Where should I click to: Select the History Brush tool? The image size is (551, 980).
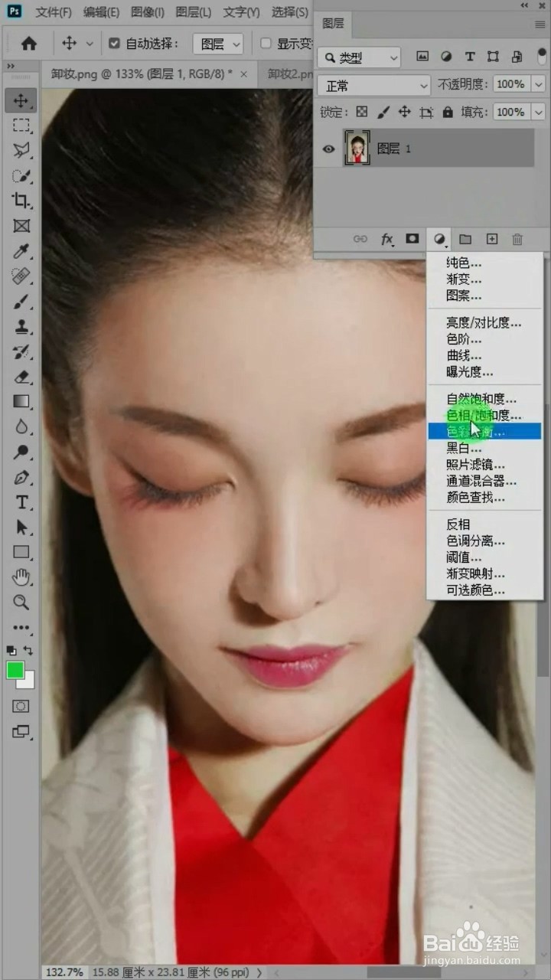click(x=21, y=351)
